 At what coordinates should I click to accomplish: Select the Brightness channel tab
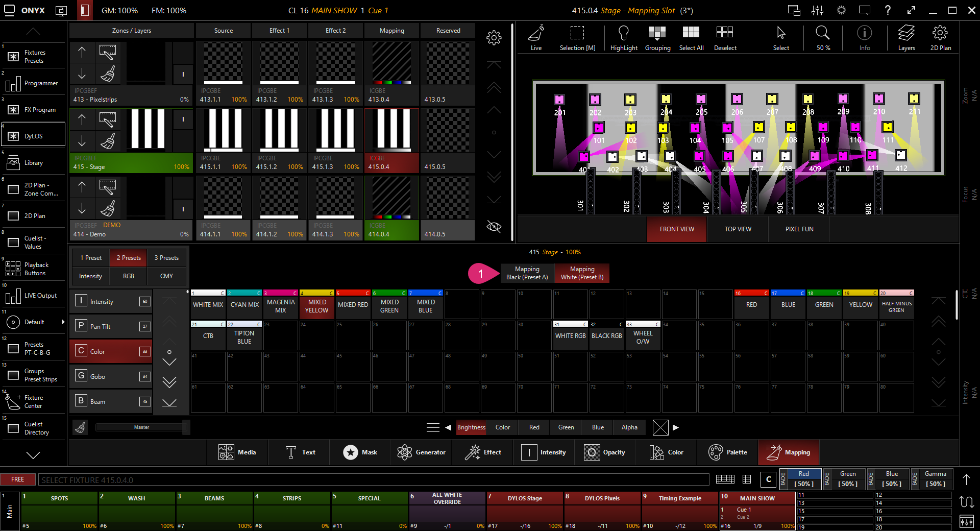471,427
